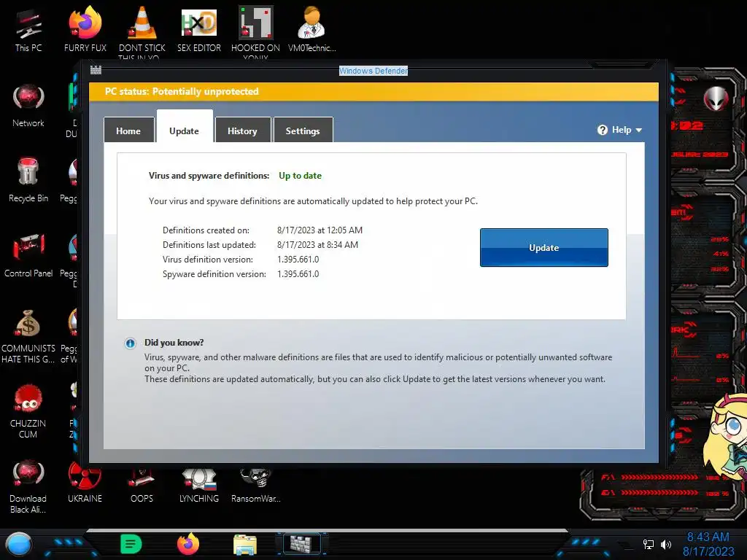747x560 pixels.
Task: Open the HxD SEX EDITOR shortcut
Action: (x=199, y=29)
